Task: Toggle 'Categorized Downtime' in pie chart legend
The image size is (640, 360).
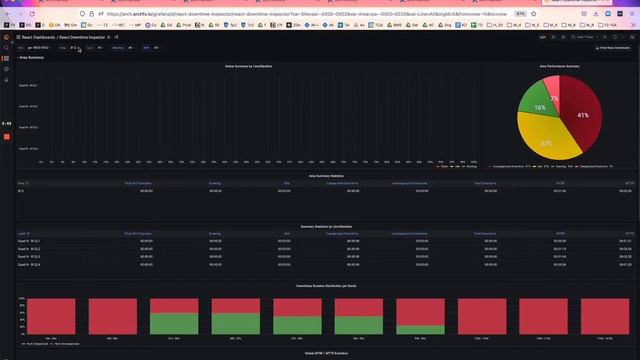Action: coord(594,167)
